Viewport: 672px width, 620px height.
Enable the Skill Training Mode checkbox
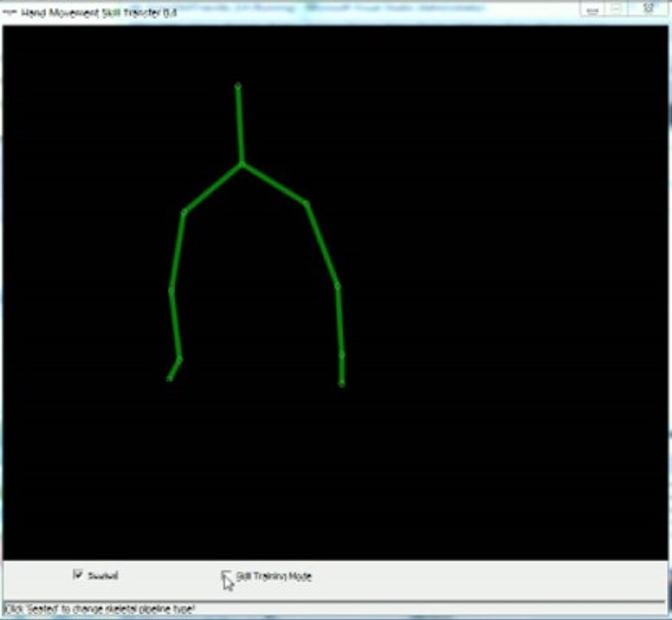226,575
